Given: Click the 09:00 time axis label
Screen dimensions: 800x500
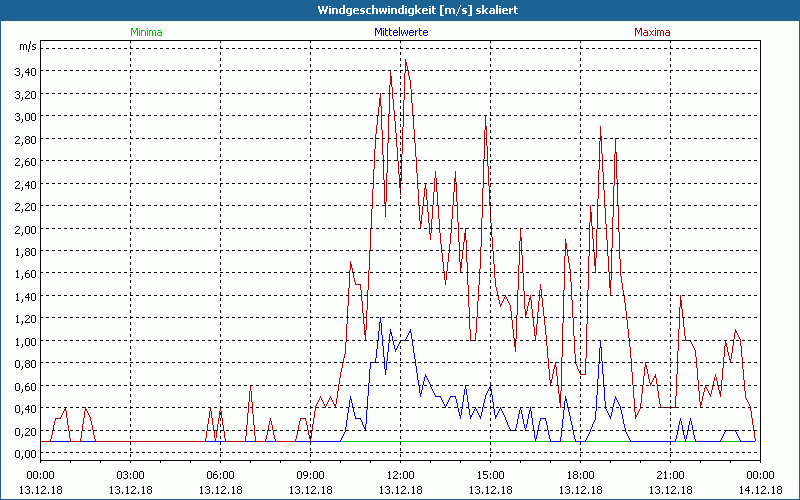Looking at the screenshot, I should point(310,475).
